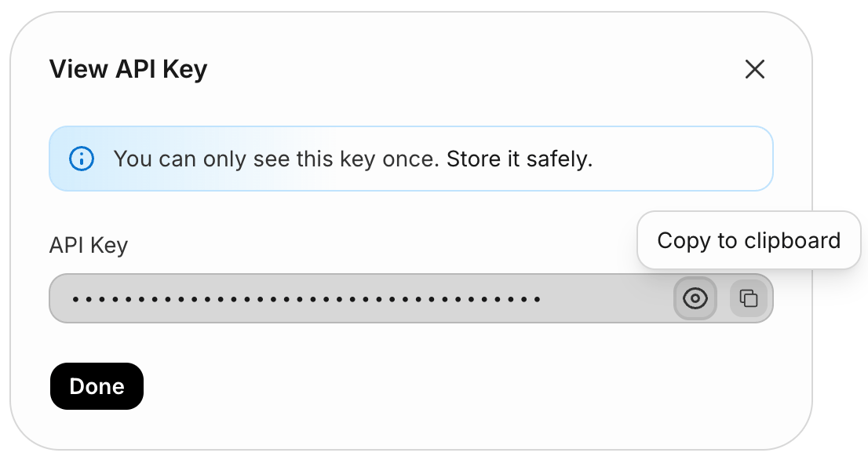
Task: Click the eye icon to reveal the key
Action: click(695, 298)
